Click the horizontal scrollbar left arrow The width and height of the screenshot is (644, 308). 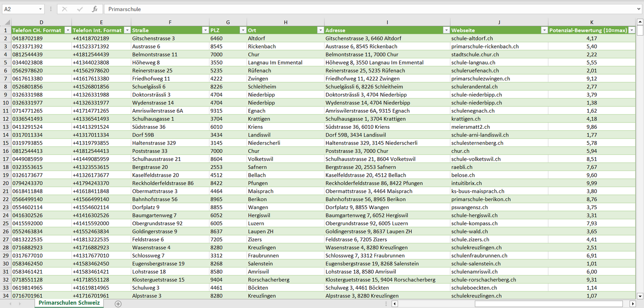coord(394,304)
